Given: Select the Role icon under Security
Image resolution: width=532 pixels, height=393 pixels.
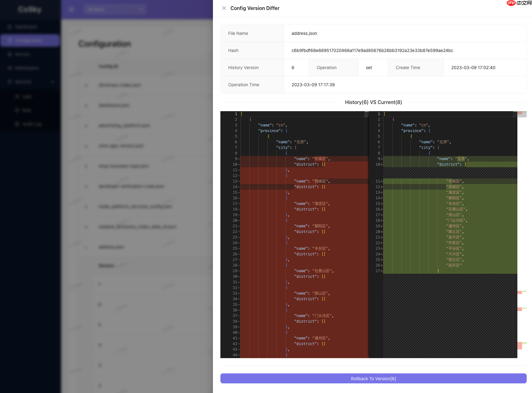Looking at the screenshot, I should coord(17,110).
